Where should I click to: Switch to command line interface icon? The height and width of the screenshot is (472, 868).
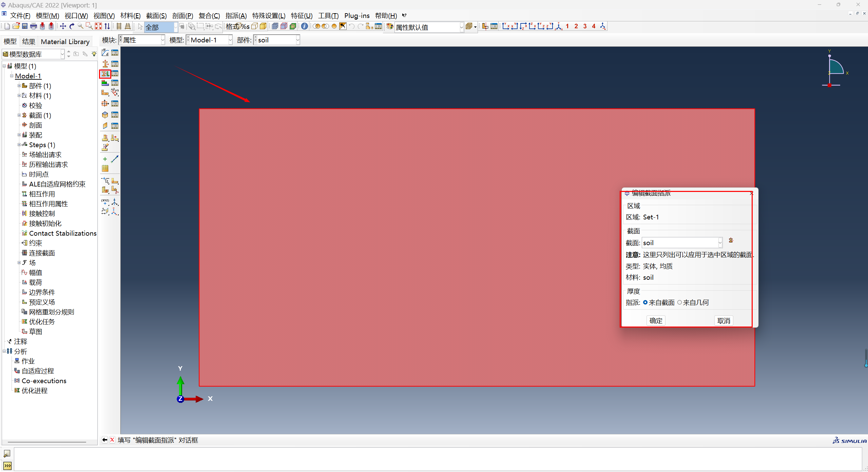point(7,466)
